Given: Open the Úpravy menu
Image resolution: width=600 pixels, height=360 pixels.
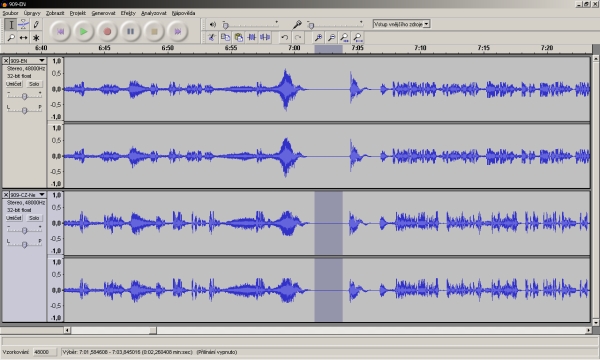Looking at the screenshot, I should [32, 13].
